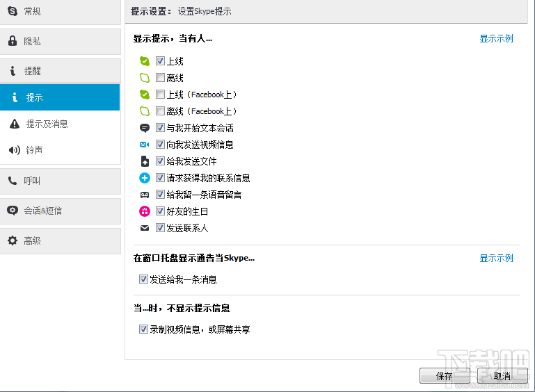The height and width of the screenshot is (392, 535).
Task: Select the 提醒 category
Action: tap(60, 71)
